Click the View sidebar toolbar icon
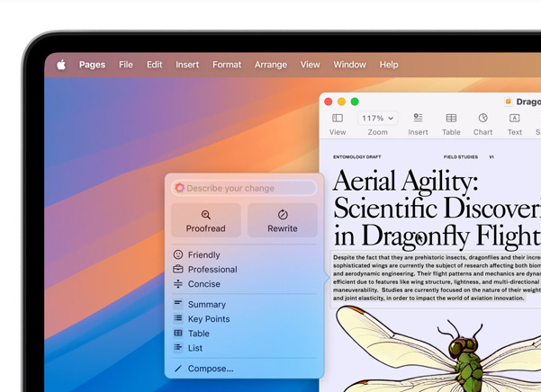Image resolution: width=541 pixels, height=392 pixels. point(338,118)
